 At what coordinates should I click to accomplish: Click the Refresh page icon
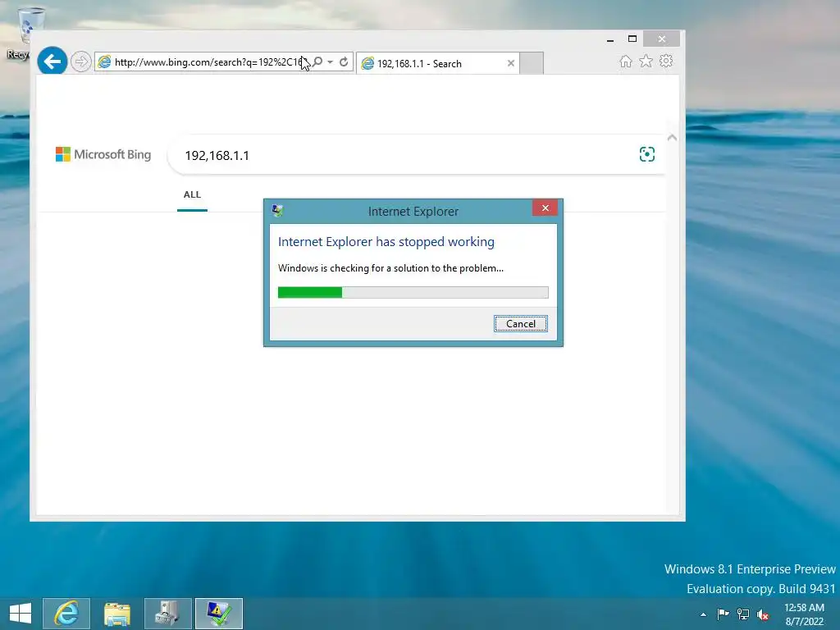point(344,62)
